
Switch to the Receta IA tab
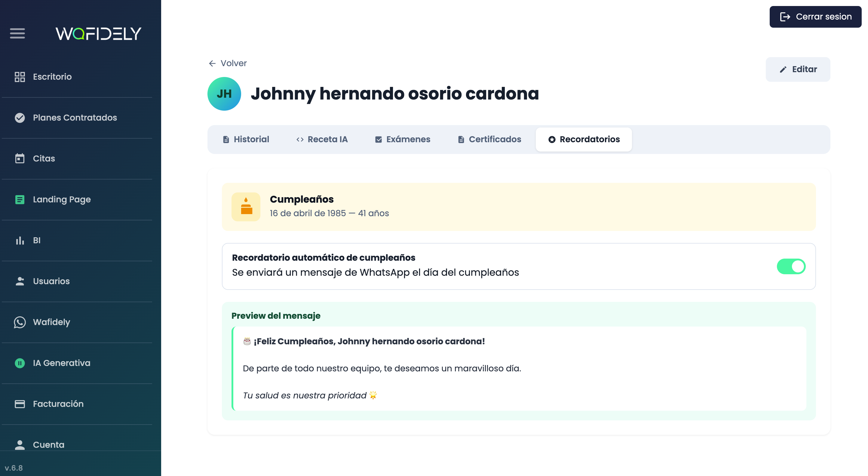coord(322,140)
